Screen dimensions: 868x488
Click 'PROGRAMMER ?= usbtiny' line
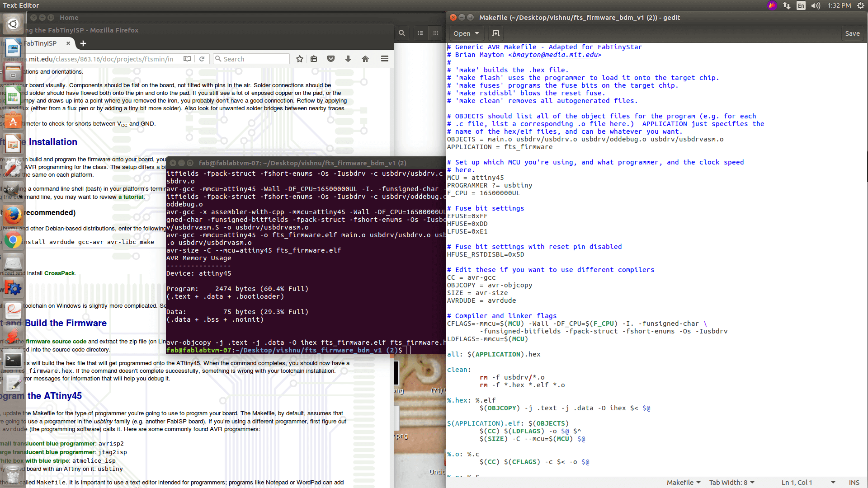pos(490,185)
